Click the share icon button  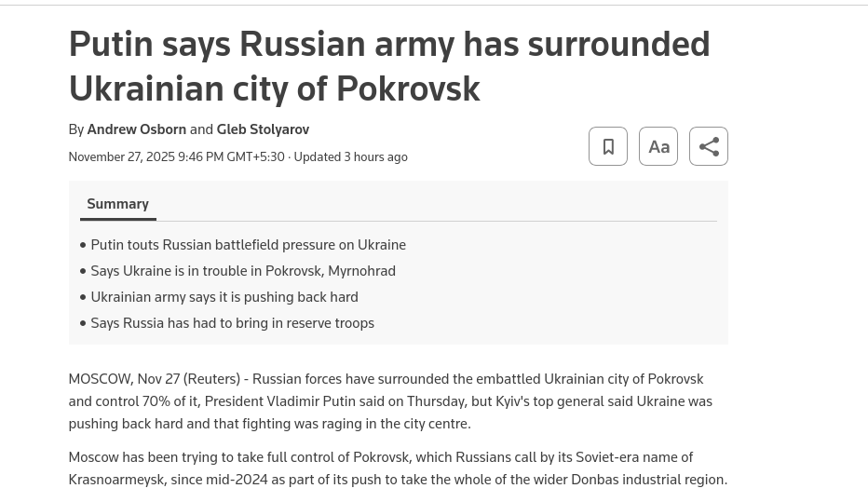point(709,146)
